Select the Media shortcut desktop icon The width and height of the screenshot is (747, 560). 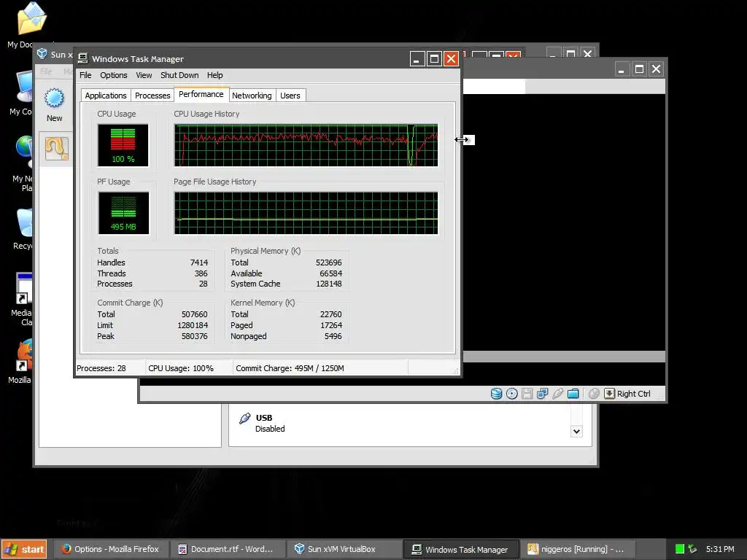point(24,288)
